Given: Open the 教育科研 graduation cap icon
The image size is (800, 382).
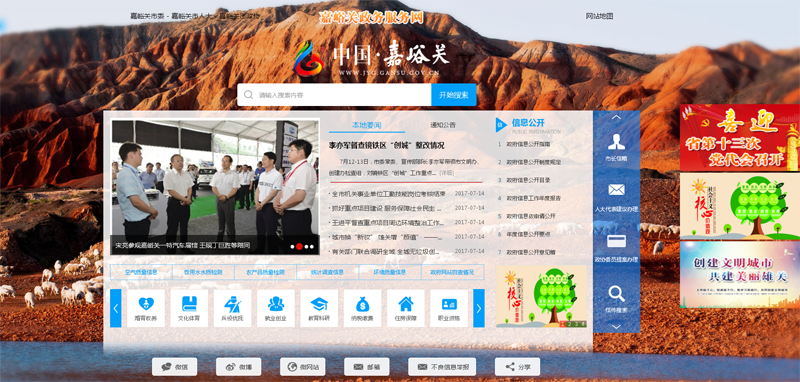Looking at the screenshot, I should tap(319, 308).
